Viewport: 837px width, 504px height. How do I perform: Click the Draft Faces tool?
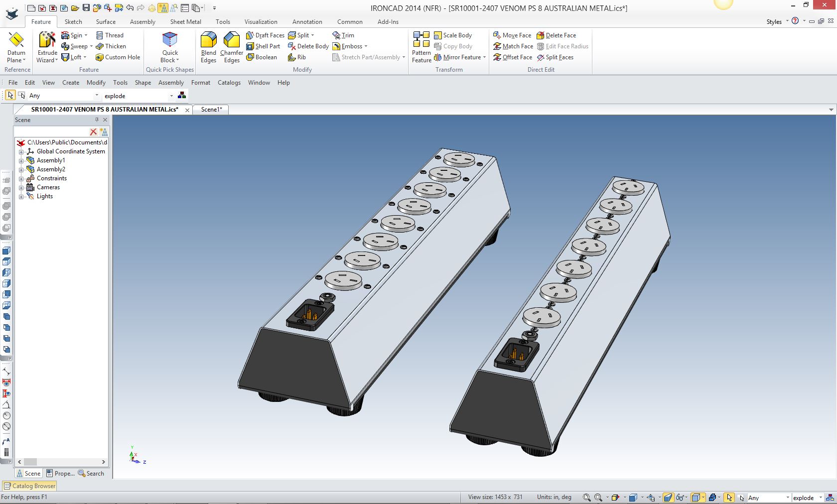coord(265,35)
